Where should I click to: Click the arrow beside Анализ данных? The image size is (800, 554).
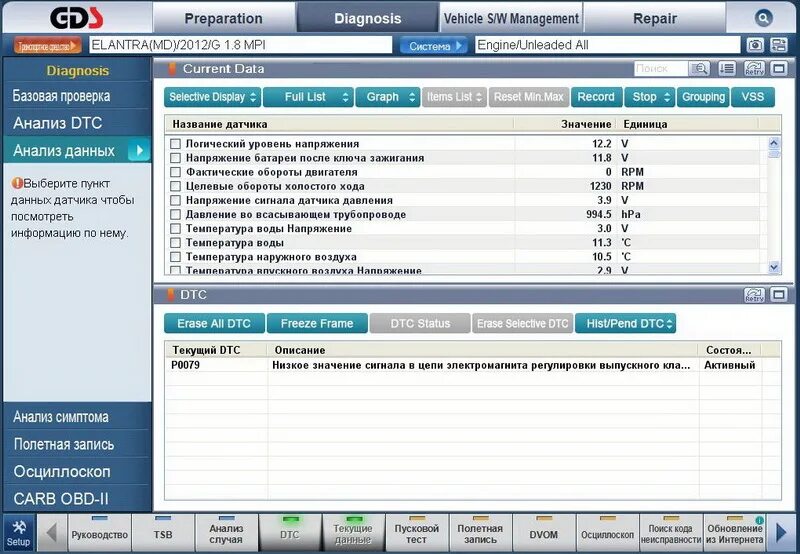[139, 150]
